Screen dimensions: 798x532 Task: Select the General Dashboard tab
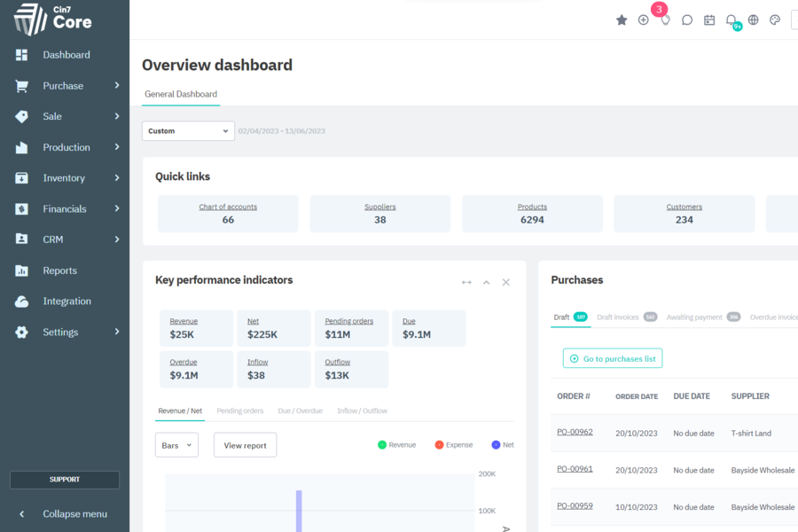(181, 94)
